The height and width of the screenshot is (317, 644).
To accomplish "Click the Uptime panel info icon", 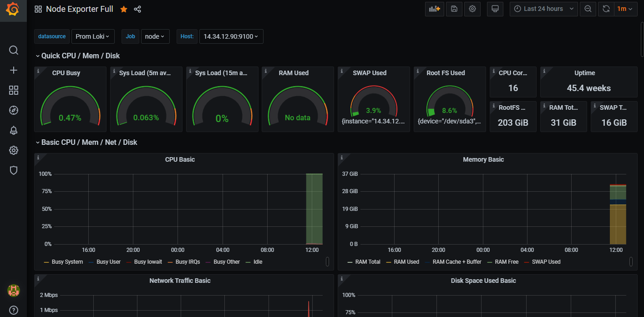I will pyautogui.click(x=544, y=71).
